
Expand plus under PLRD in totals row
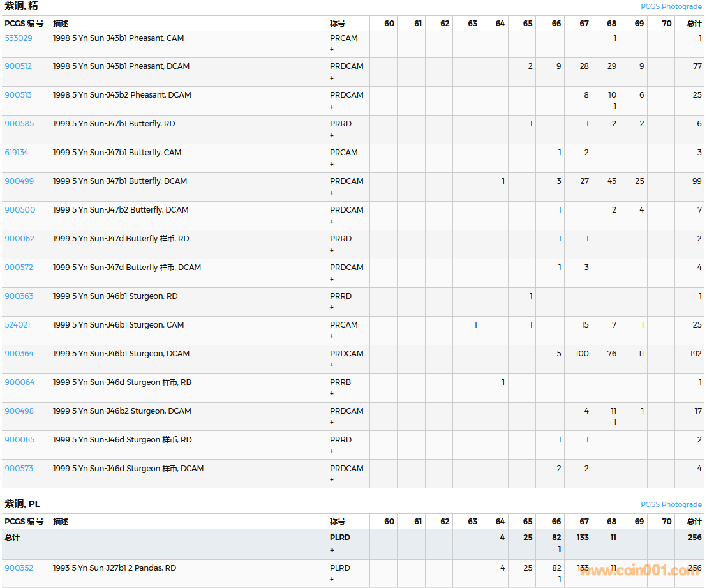click(332, 550)
